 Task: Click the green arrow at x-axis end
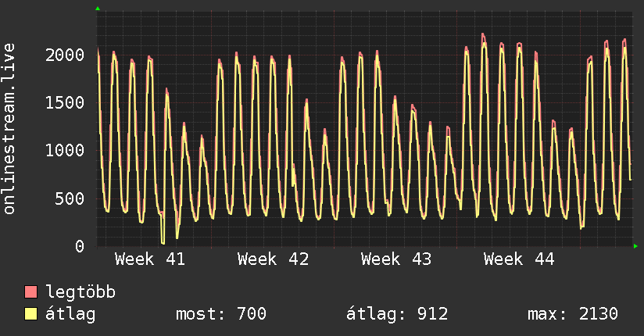tap(635, 246)
